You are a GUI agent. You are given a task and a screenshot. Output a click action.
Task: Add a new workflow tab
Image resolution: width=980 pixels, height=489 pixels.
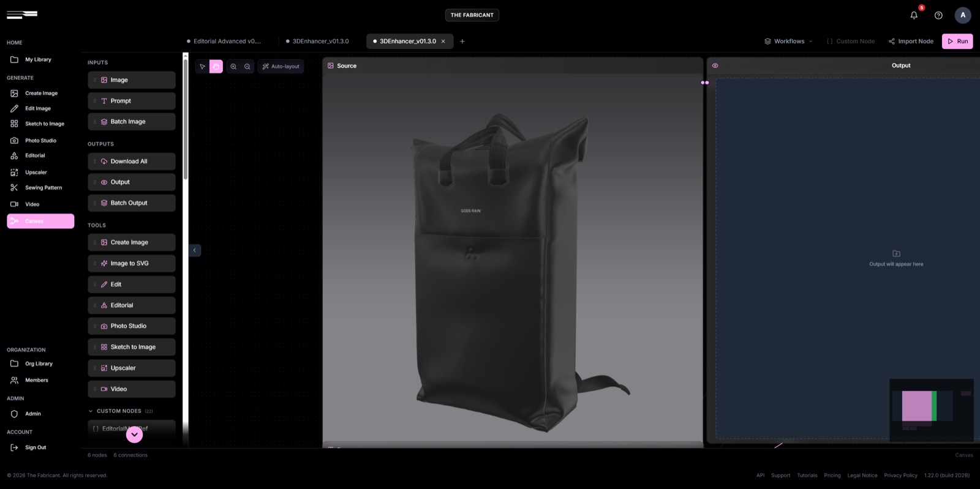[x=462, y=42]
